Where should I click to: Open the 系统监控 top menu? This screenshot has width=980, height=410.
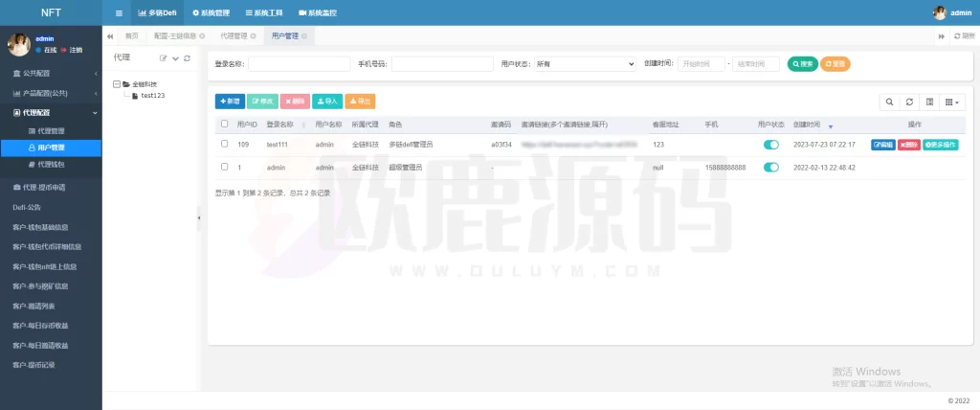click(x=318, y=12)
